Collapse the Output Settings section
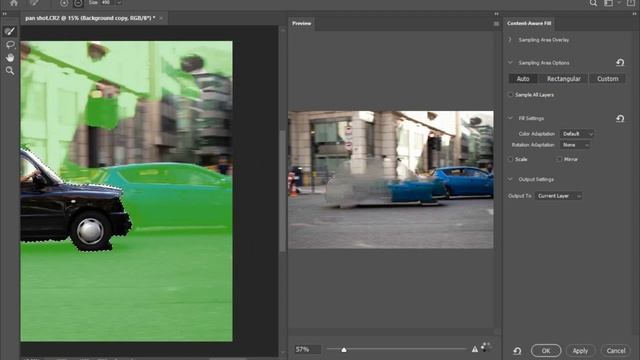The height and width of the screenshot is (360, 640). [510, 179]
